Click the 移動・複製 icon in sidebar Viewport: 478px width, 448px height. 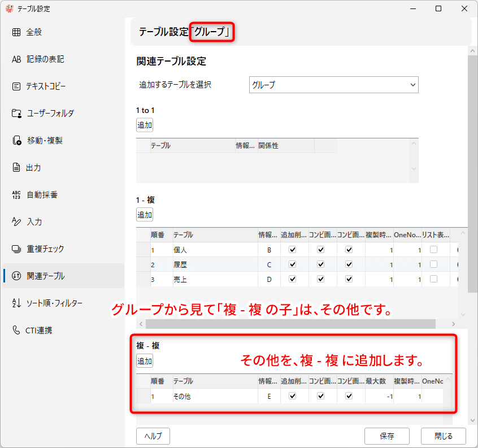pos(16,141)
